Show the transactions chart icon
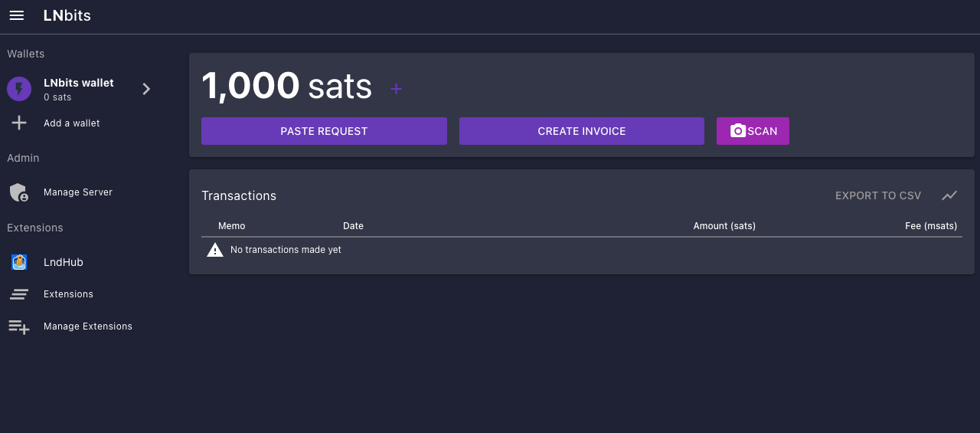 tap(949, 195)
